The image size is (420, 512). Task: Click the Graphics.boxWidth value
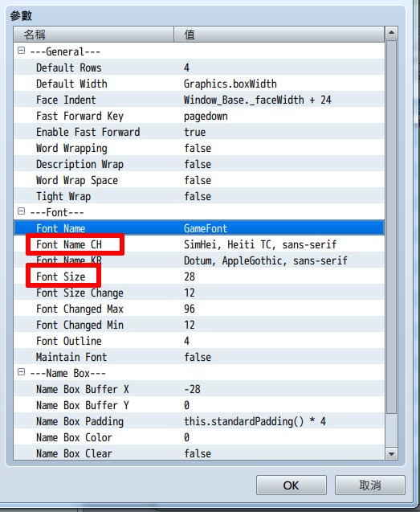click(230, 84)
